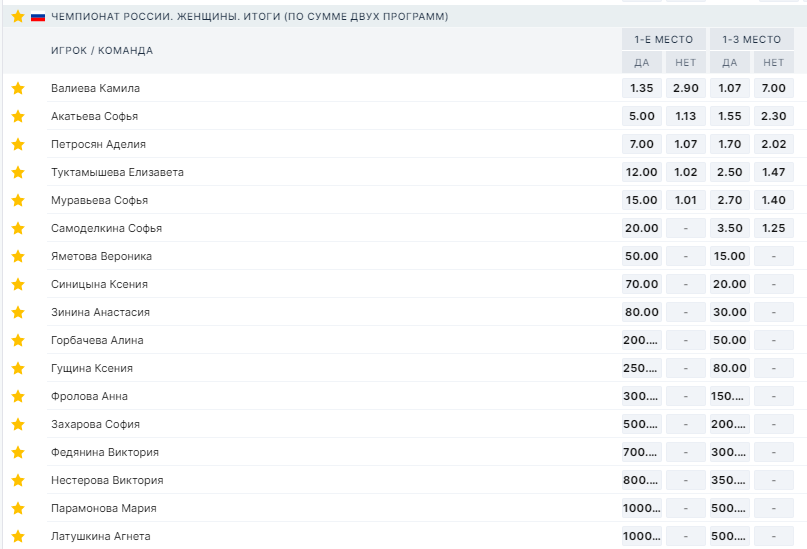Open player name Зинина Анастасия
This screenshot has height=549, width=807.
100,312
